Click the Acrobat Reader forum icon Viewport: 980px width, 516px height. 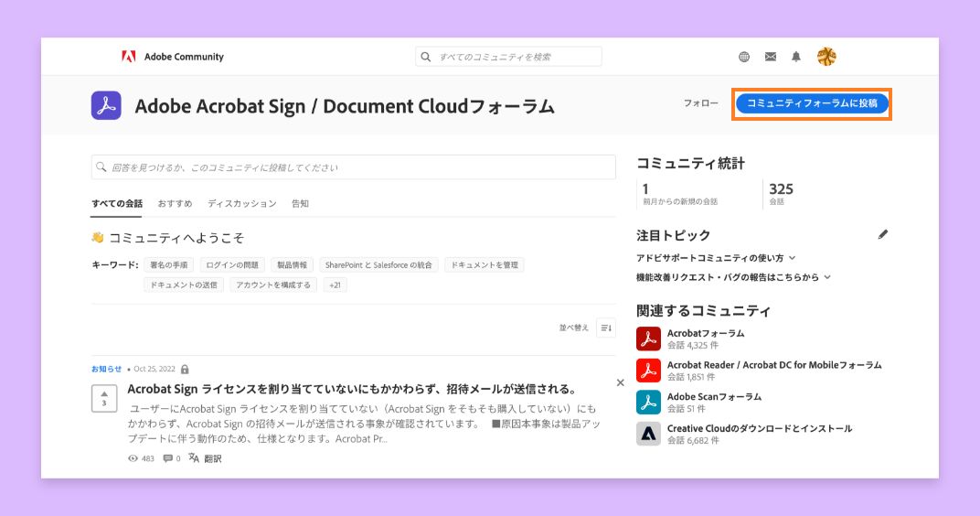648,371
